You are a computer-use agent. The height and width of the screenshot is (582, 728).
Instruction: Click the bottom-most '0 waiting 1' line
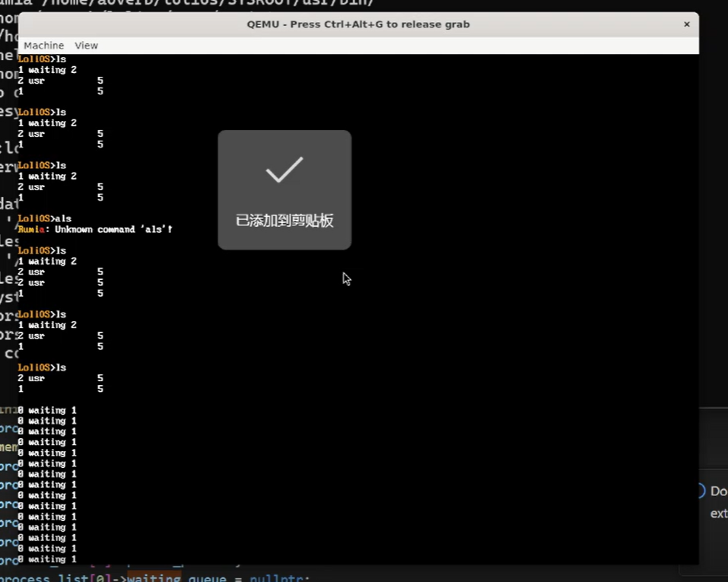pyautogui.click(x=47, y=559)
